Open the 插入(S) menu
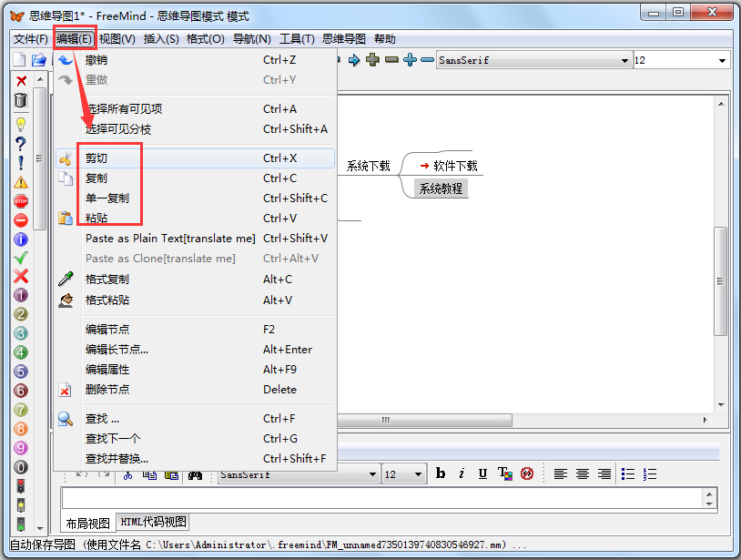 [161, 39]
